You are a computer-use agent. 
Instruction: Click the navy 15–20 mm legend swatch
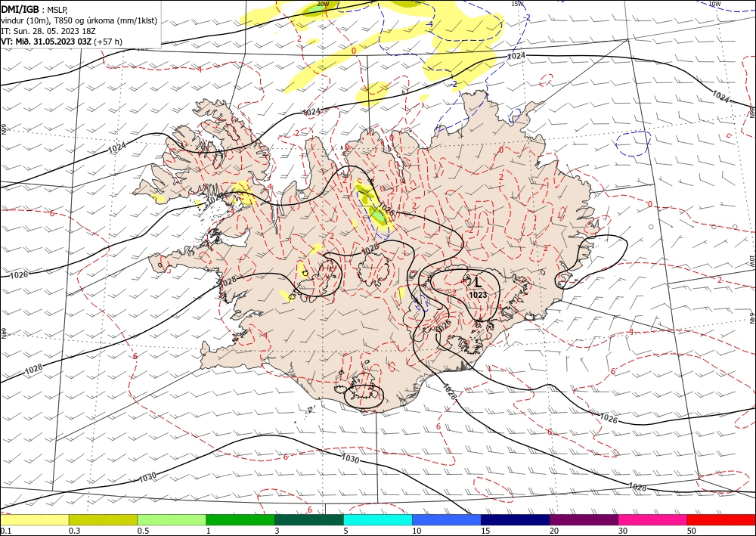click(x=516, y=519)
